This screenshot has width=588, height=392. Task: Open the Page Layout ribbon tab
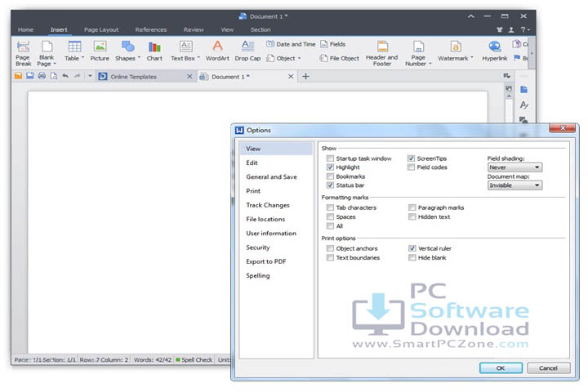coord(101,29)
